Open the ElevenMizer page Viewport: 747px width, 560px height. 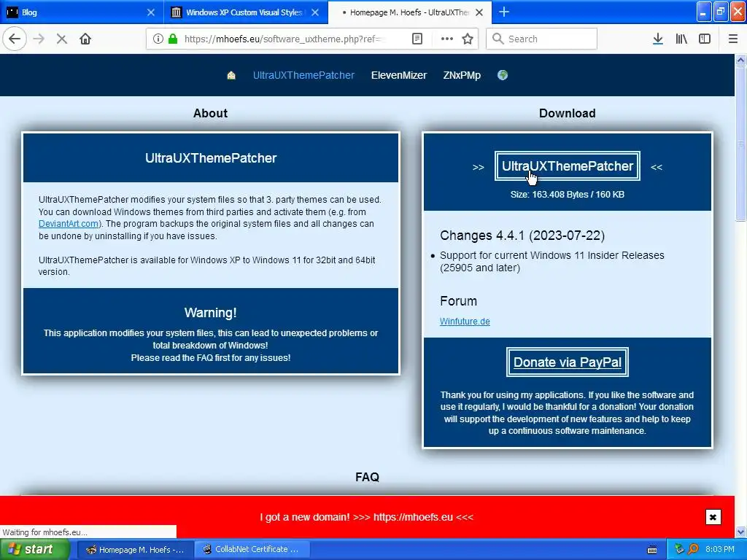coord(399,75)
